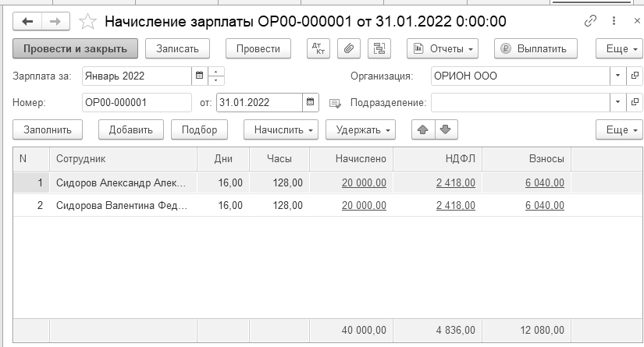
Task: Show Дт/Кт accounting entries
Action: (x=318, y=48)
